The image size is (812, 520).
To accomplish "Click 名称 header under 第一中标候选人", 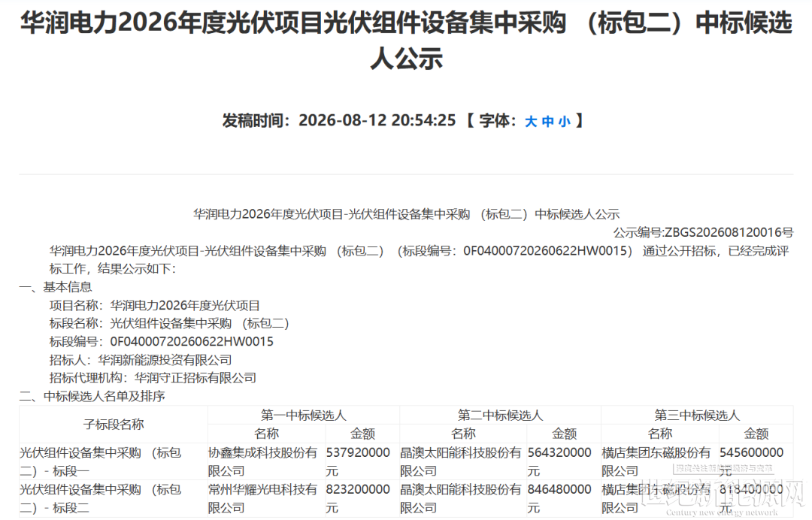I will [x=267, y=434].
